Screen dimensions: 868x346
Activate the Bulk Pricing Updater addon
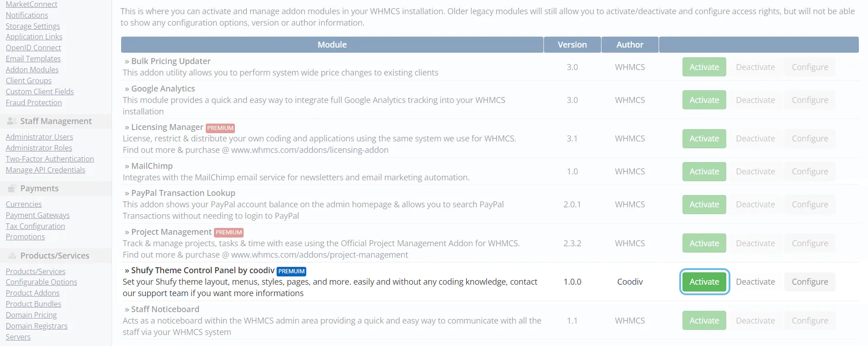[x=704, y=67]
